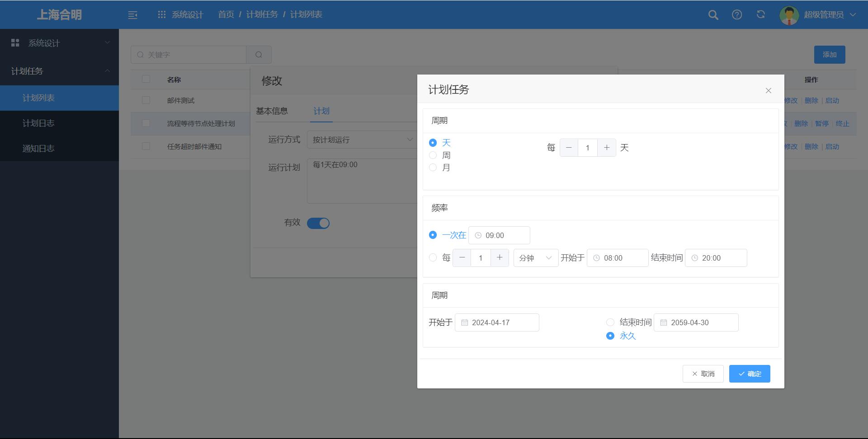
Task: Click the clock icon in 20:00 field
Action: pos(694,258)
